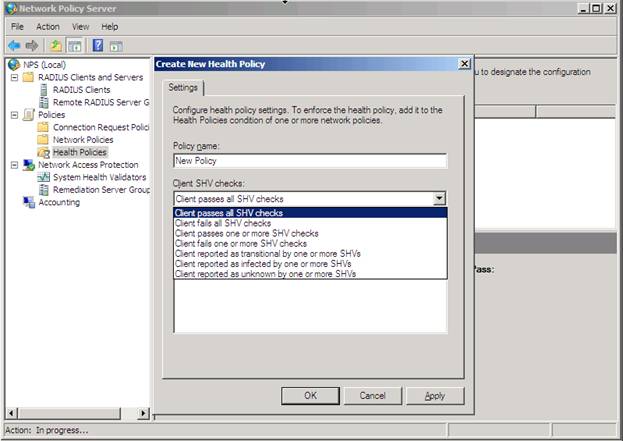Open the Accounting node
Viewport: 623px width, 441px height.
click(59, 202)
